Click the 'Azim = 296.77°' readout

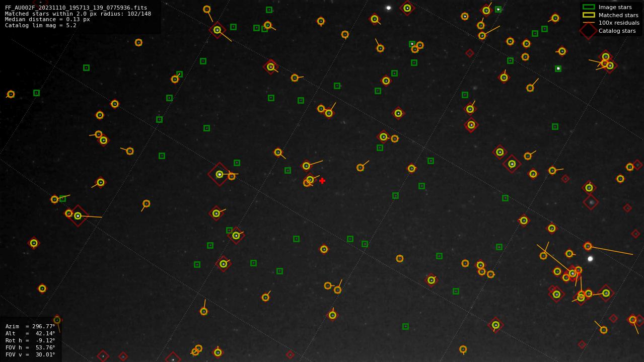coord(30,326)
